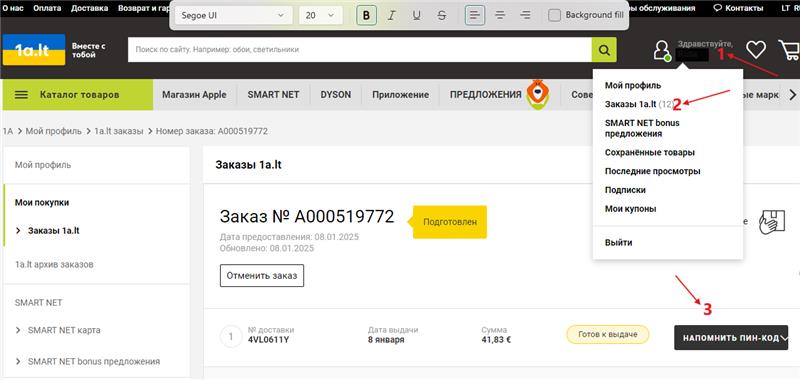The width and height of the screenshot is (800, 380).
Task: Choose Выйти in the account menu
Action: (x=618, y=242)
